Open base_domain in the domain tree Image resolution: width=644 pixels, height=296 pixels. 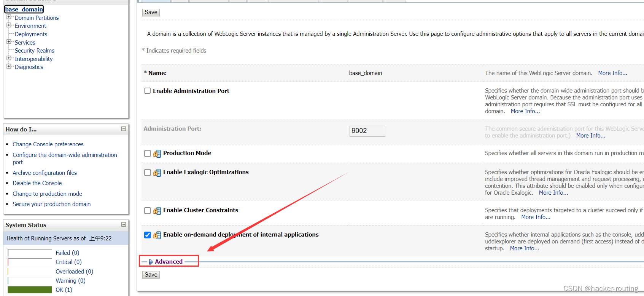24,9
